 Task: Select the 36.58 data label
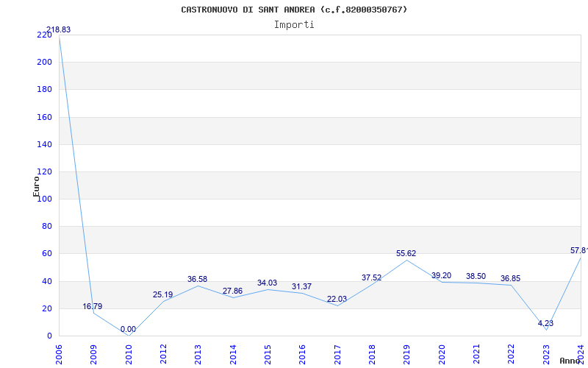pos(197,279)
